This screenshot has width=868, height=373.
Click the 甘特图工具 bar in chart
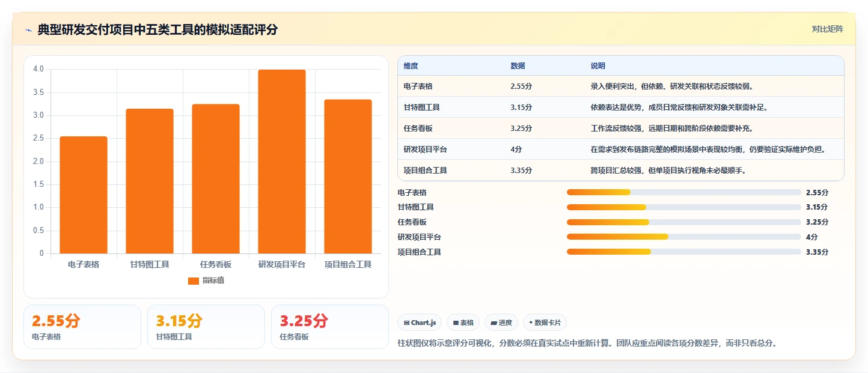[150, 181]
